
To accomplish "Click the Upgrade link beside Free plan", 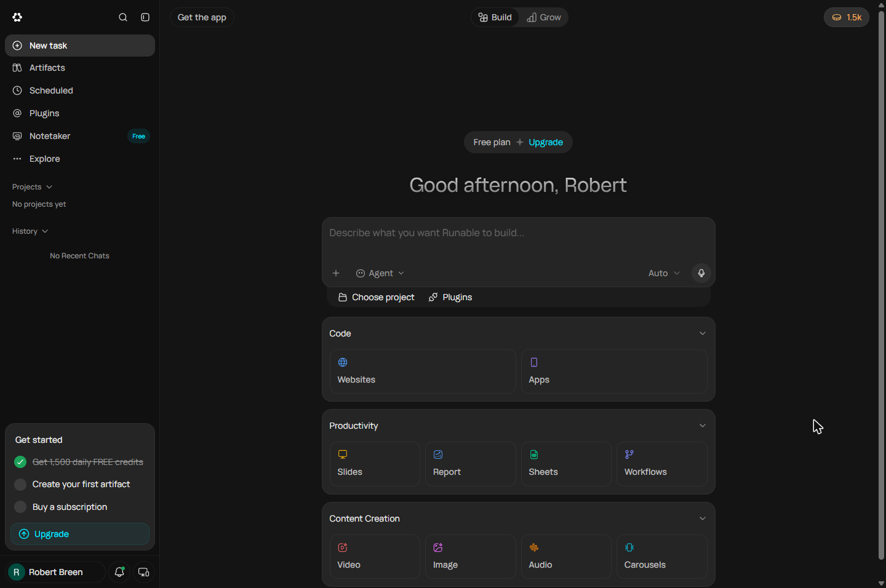I will (x=546, y=142).
